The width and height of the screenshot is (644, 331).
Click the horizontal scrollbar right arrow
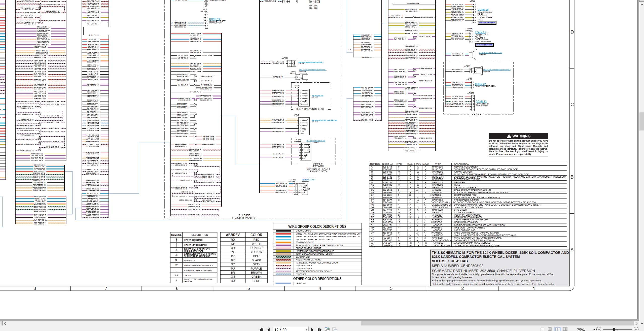tap(636, 323)
